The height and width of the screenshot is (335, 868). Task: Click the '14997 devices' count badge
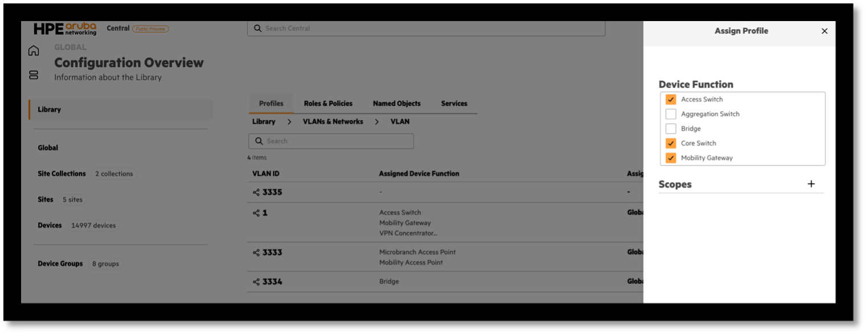tap(93, 226)
